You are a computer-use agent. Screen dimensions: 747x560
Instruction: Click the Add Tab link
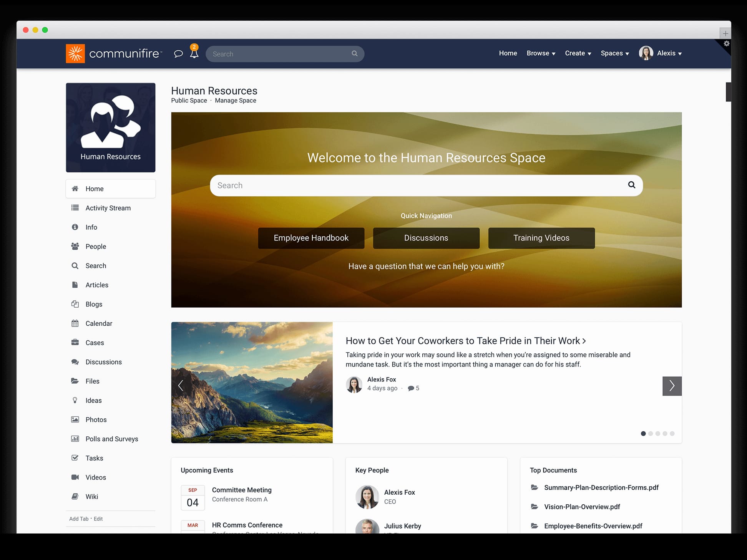pos(79,519)
